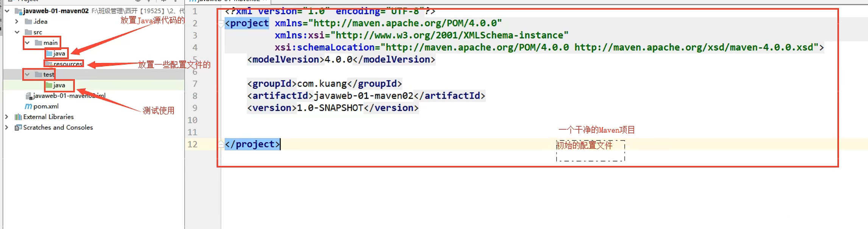Expand the Scratches and Consoles node
Image resolution: width=868 pixels, height=229 pixels.
(6, 127)
